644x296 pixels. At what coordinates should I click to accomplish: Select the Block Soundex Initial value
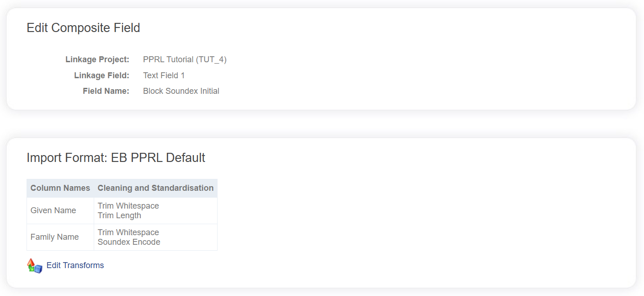click(181, 91)
